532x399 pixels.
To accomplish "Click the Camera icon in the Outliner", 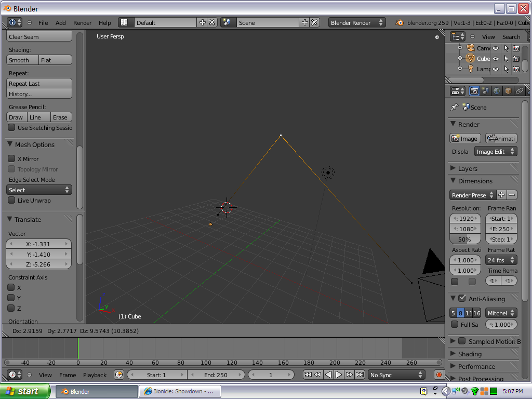I will (470, 48).
